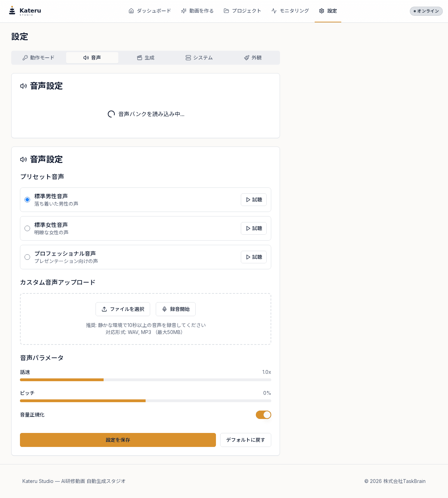Screen dimensions: 448x498
Task: Click the server icon in システム tab
Action: [x=188, y=58]
